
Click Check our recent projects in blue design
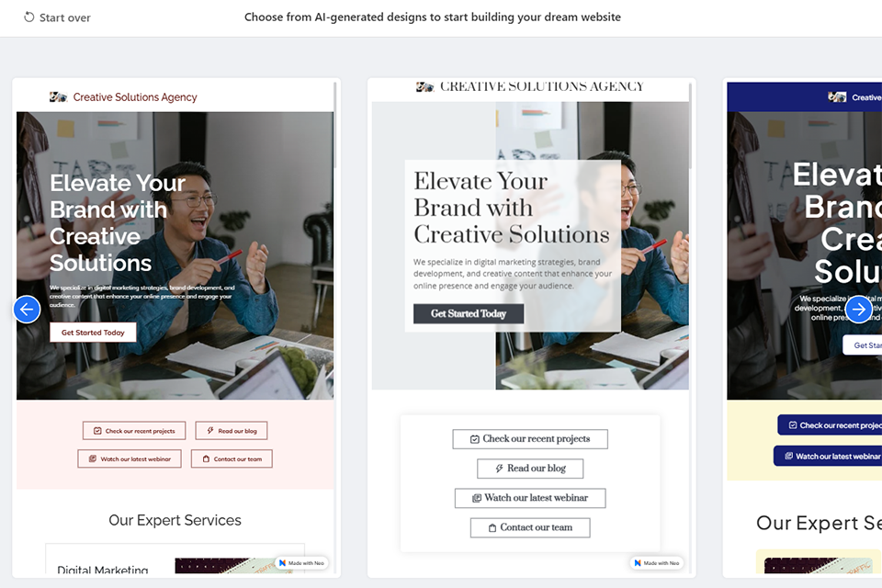(x=831, y=425)
